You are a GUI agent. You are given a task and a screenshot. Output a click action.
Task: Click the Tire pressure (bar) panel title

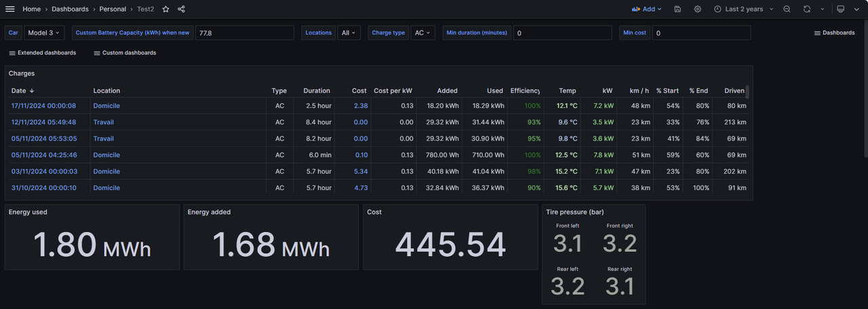[x=575, y=212]
